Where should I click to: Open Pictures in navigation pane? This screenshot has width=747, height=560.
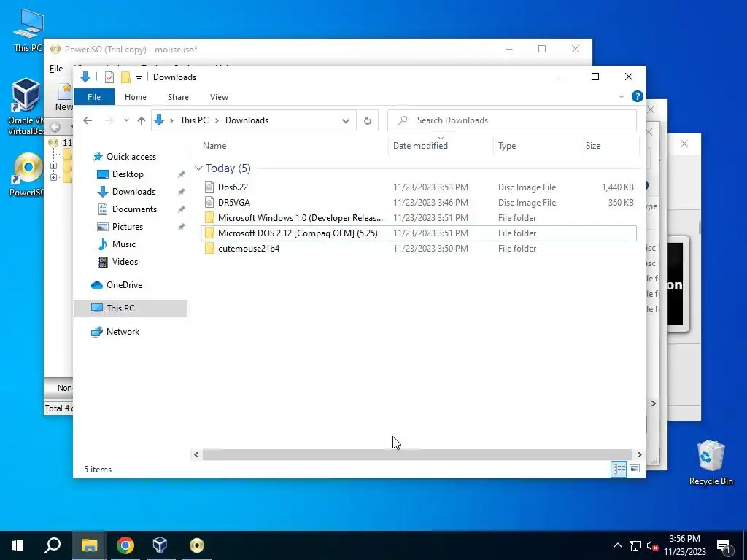[127, 227]
